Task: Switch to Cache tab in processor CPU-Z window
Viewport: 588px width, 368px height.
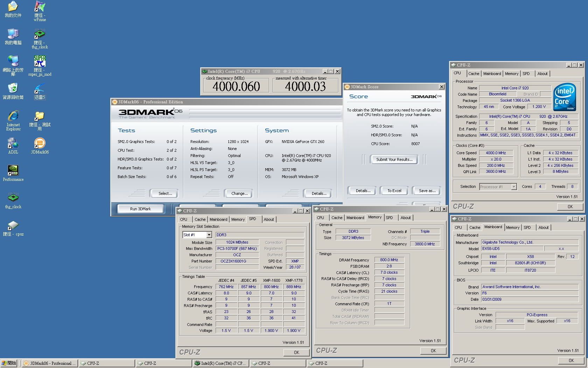Action: coord(474,74)
